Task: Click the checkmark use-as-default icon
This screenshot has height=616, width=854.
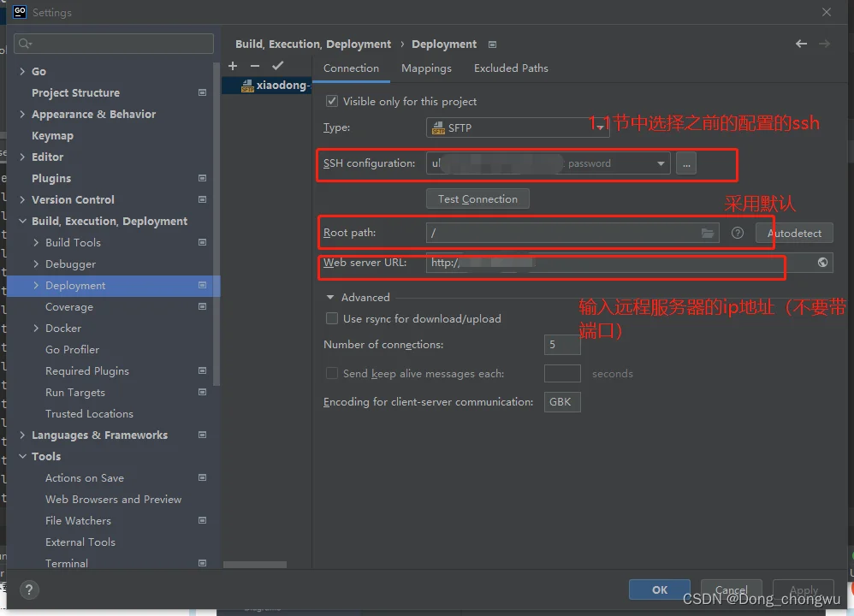Action: [x=277, y=66]
